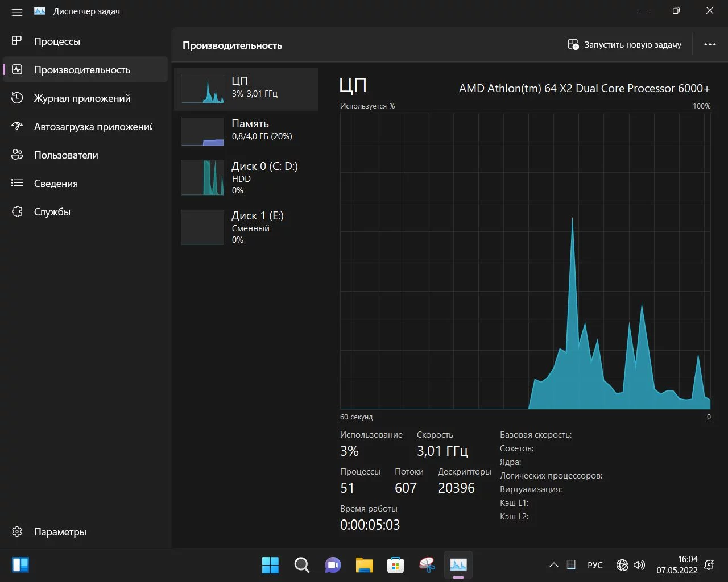Open the clock and date 16:04
Screen dimensions: 728x582
coord(677,565)
